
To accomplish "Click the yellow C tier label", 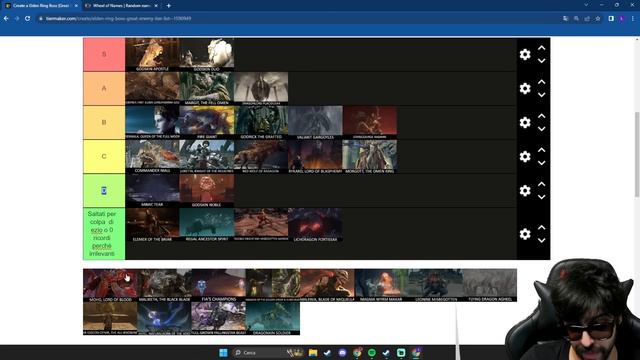I will coord(104,157).
